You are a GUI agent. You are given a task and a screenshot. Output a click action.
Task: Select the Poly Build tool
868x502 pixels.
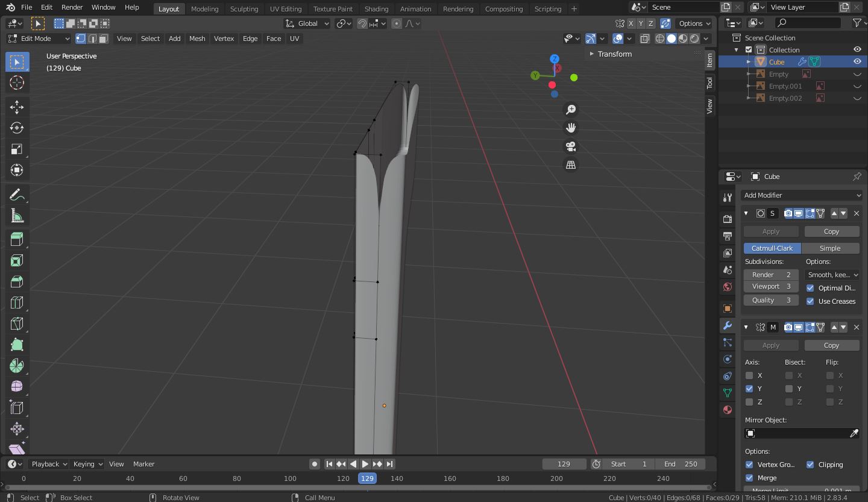pyautogui.click(x=17, y=345)
